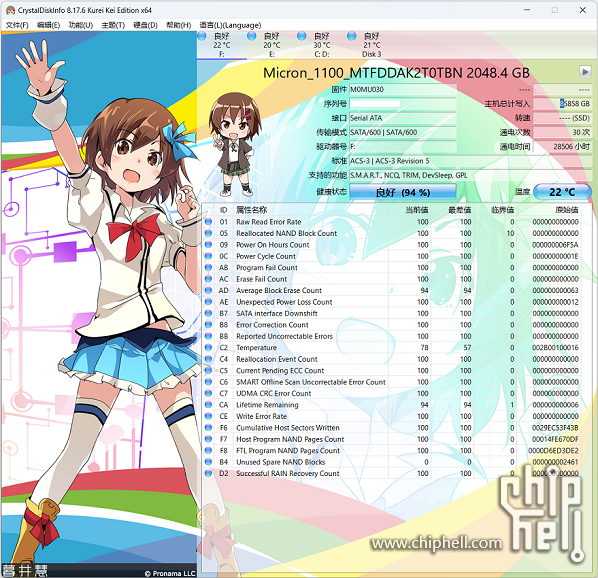Screen dimensions: 598x578
Task: Click status icon for FTL Program NAND Pages Count
Action: 208,450
